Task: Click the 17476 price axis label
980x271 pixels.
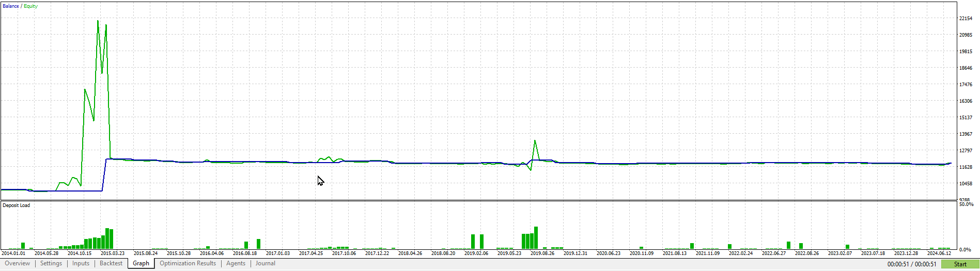Action: click(x=966, y=85)
